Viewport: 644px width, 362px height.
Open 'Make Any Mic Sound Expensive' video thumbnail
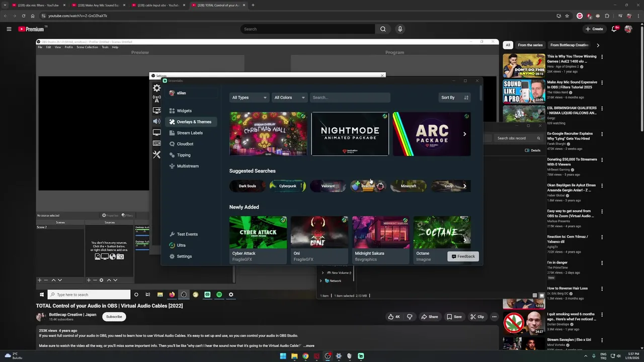pos(524,91)
